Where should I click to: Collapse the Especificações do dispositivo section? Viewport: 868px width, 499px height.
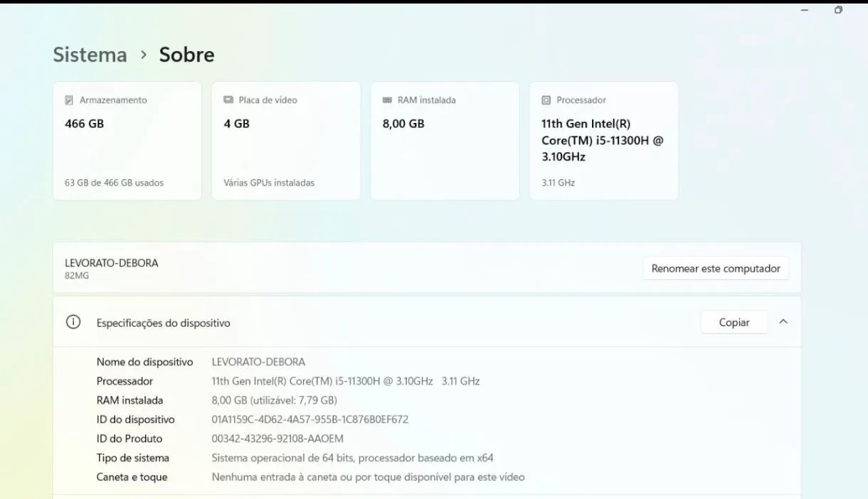click(x=783, y=322)
